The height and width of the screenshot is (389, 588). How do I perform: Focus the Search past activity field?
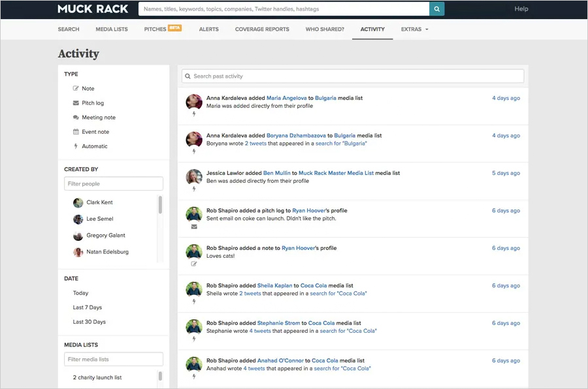point(353,76)
